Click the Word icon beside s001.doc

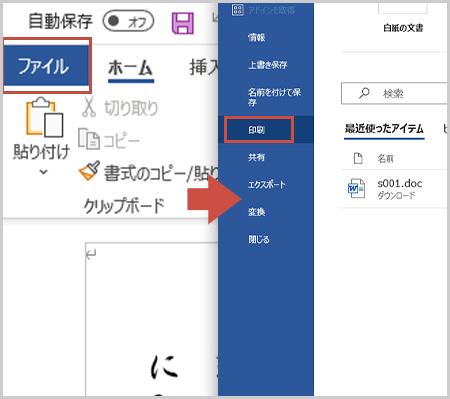356,189
